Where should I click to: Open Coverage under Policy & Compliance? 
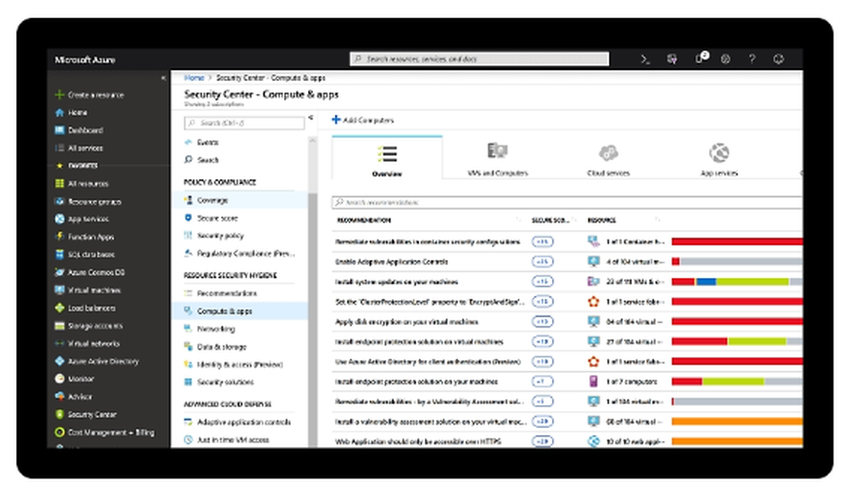point(240,200)
